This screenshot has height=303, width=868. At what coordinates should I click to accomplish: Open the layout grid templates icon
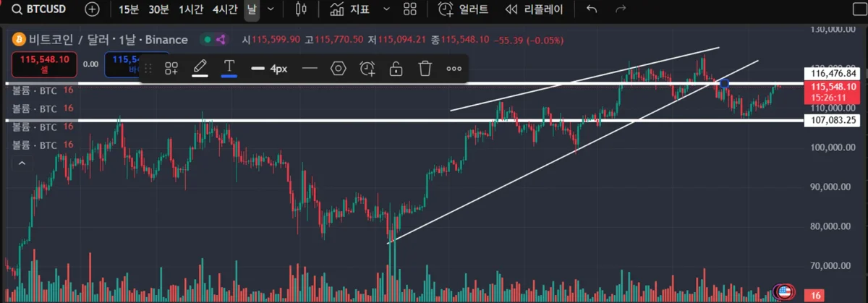pyautogui.click(x=410, y=9)
